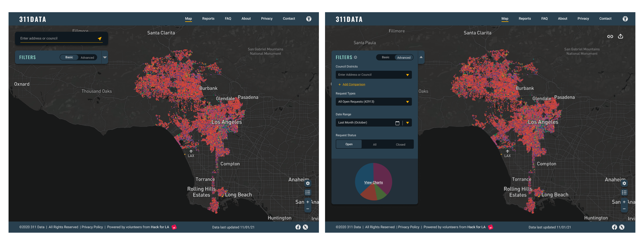Click the Filters info icon in right panel
Screen dimensions: 644x244
coord(355,57)
